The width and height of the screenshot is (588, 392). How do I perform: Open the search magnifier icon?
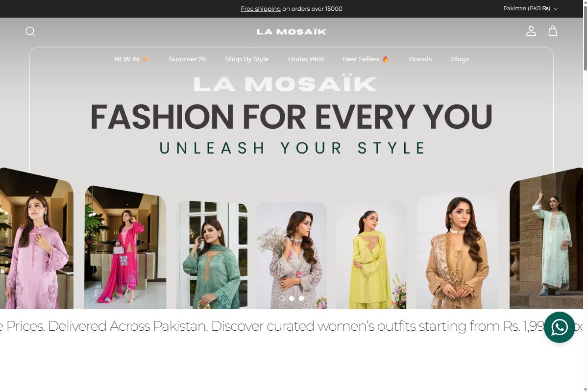click(30, 31)
